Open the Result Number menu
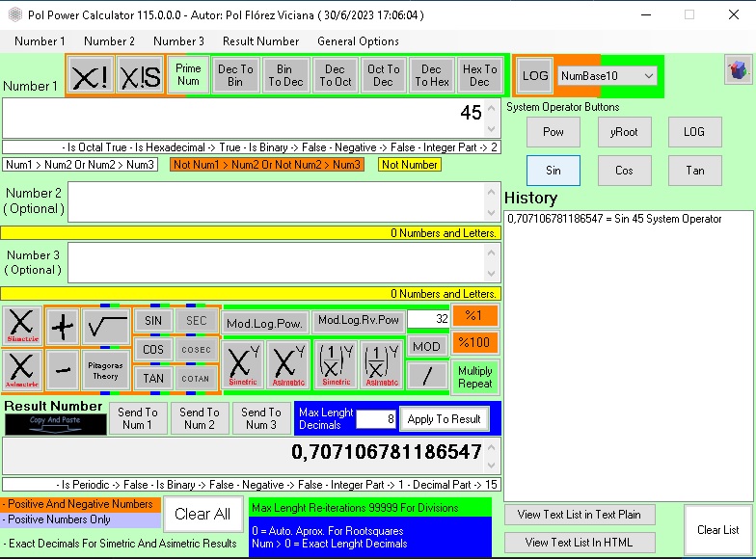756x559 pixels. pyautogui.click(x=260, y=41)
